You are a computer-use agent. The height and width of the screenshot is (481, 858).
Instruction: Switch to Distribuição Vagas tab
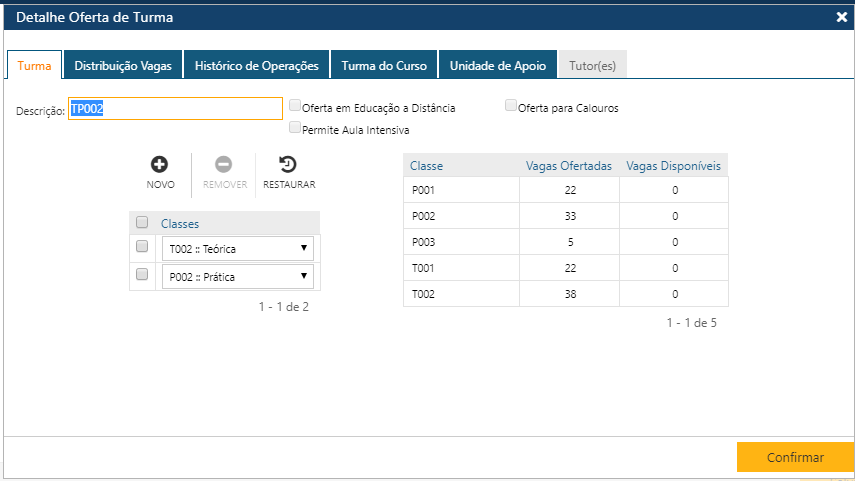pyautogui.click(x=123, y=66)
